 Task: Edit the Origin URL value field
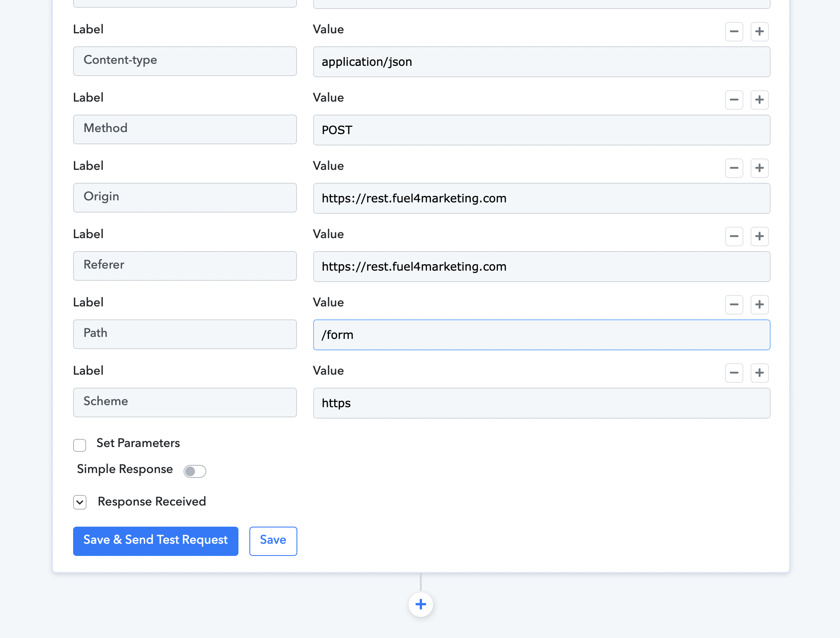541,198
